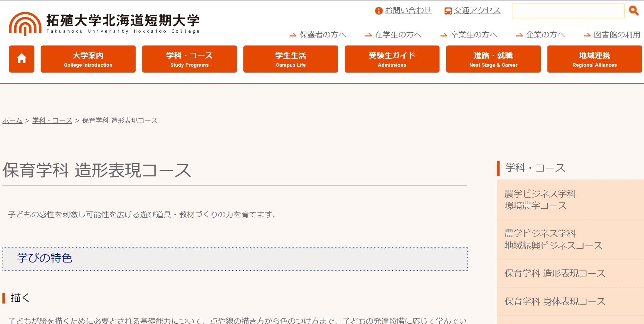644x324 pixels.
Task: Open the 交通アクセス link
Action: point(477,11)
